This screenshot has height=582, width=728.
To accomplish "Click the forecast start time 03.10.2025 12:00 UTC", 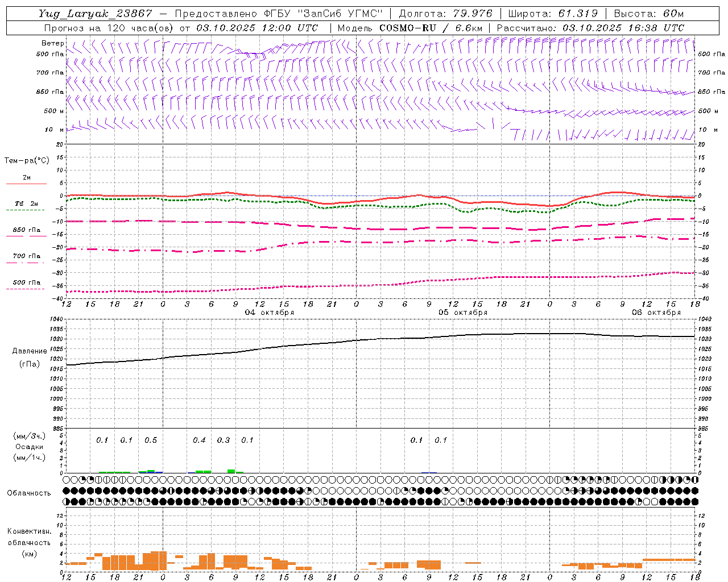I will (x=257, y=28).
